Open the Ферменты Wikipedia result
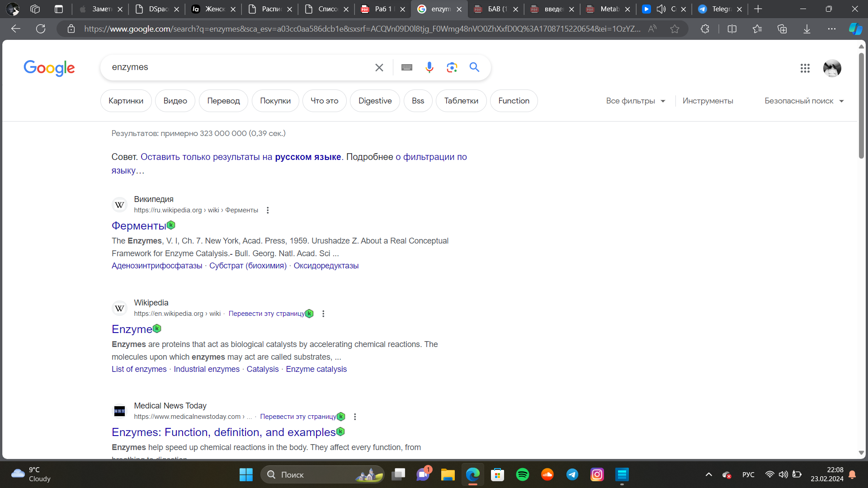This screenshot has width=868, height=488. coord(139,225)
